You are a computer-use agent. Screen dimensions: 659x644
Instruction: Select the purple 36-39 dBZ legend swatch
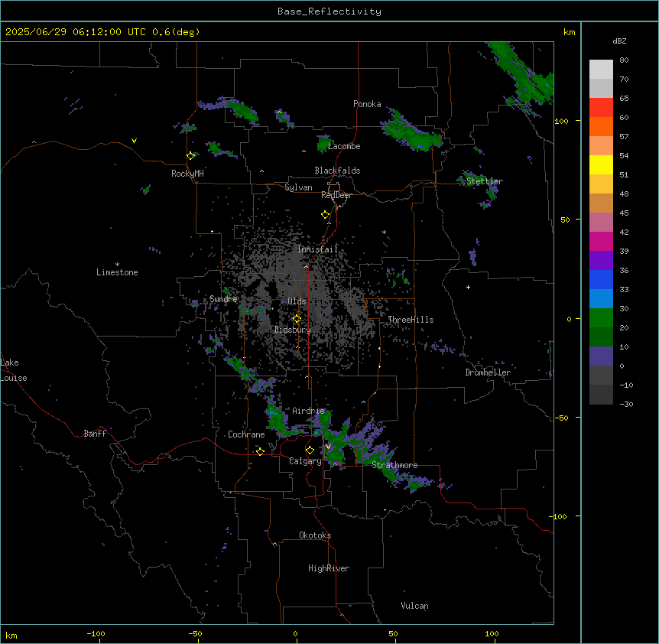pyautogui.click(x=601, y=261)
